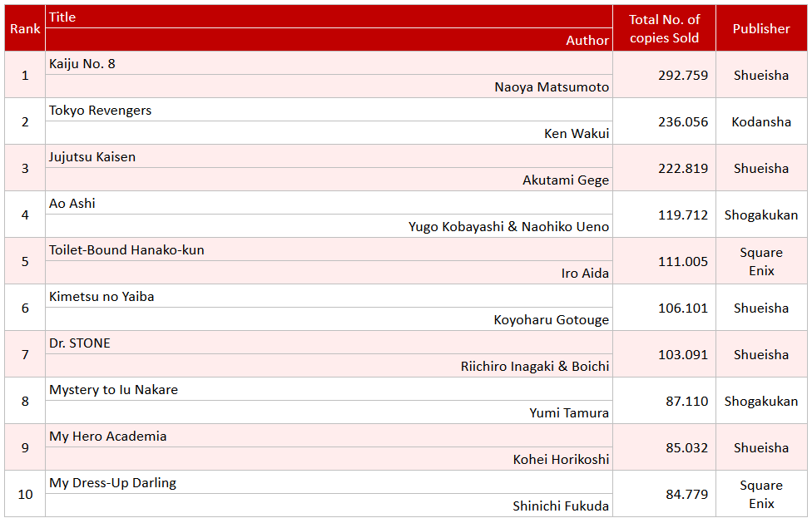Select the title Dr. STONE
The height and width of the screenshot is (523, 812).
80,343
